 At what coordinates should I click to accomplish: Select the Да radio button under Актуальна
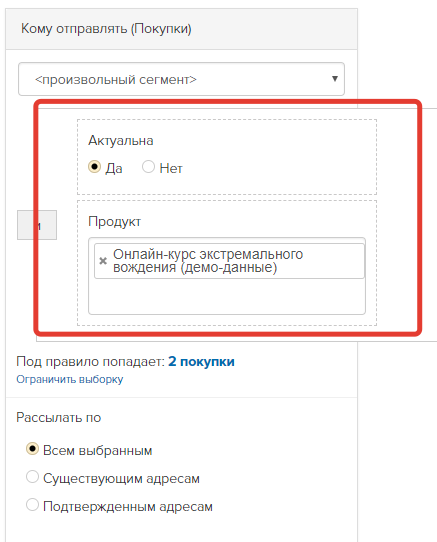pyautogui.click(x=94, y=167)
